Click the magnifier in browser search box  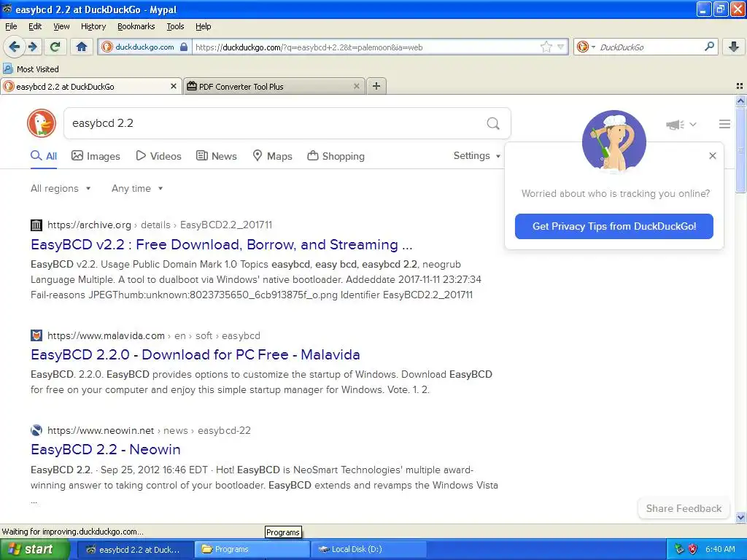point(709,47)
